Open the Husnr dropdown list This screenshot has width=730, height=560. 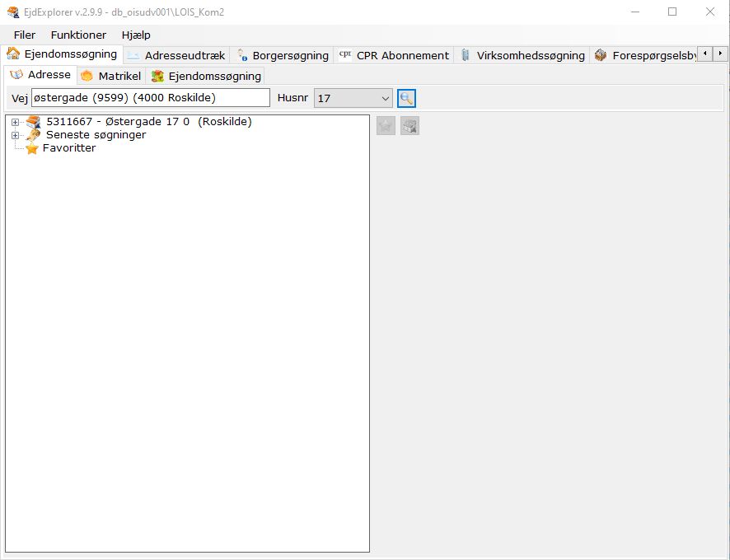click(x=385, y=98)
